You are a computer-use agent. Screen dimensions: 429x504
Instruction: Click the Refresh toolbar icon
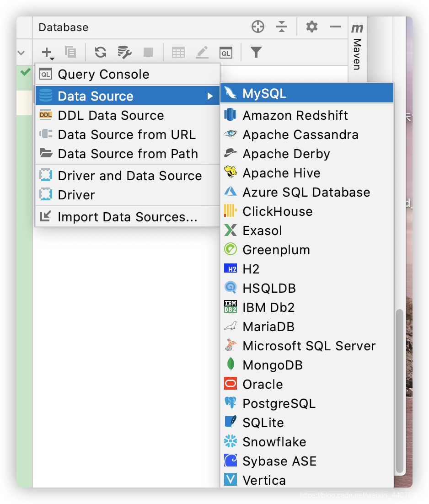tap(101, 52)
